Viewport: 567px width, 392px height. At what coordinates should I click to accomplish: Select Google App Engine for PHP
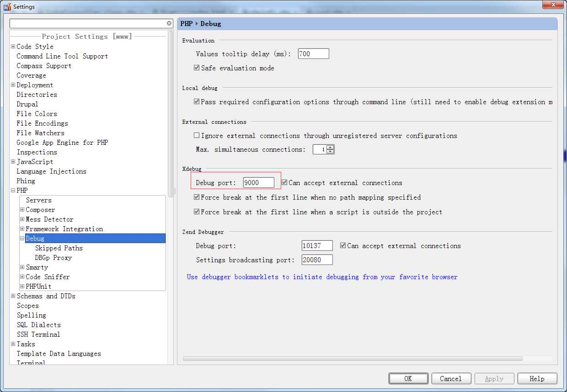pos(62,142)
